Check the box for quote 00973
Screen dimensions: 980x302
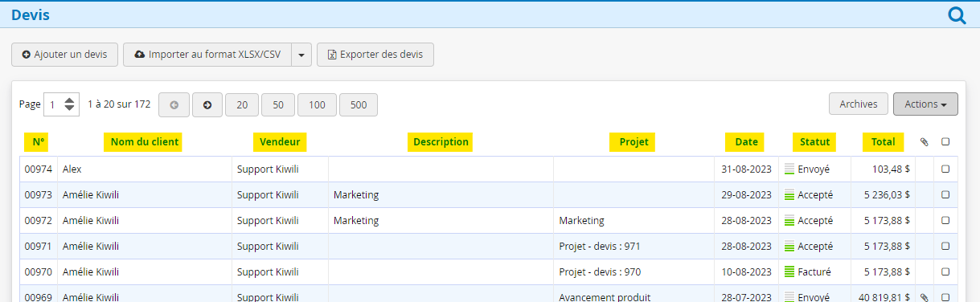(x=945, y=195)
